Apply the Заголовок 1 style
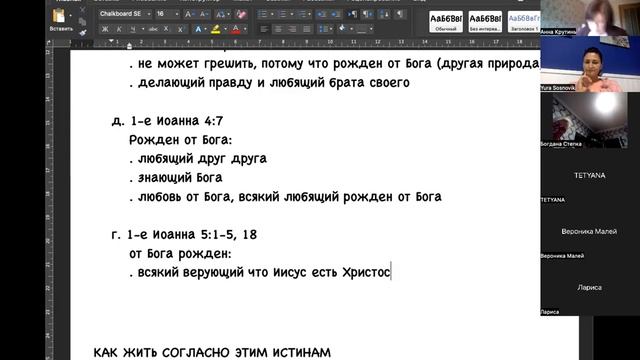 (524, 22)
